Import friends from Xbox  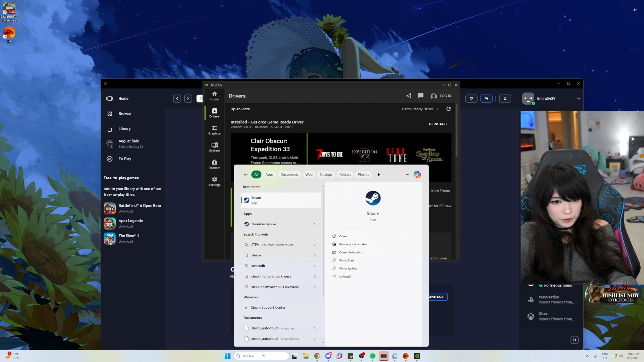coord(551,316)
